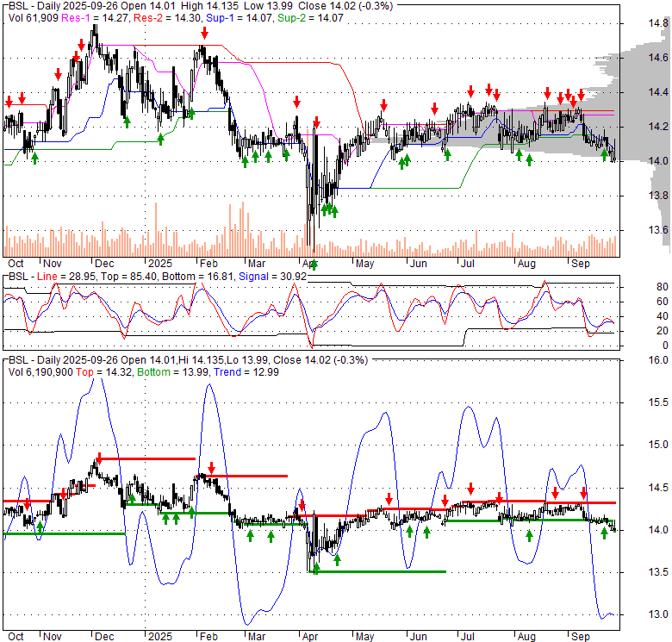Click the 15.5 axis label in bottom chart
The height and width of the screenshot is (642, 672).
tap(658, 402)
